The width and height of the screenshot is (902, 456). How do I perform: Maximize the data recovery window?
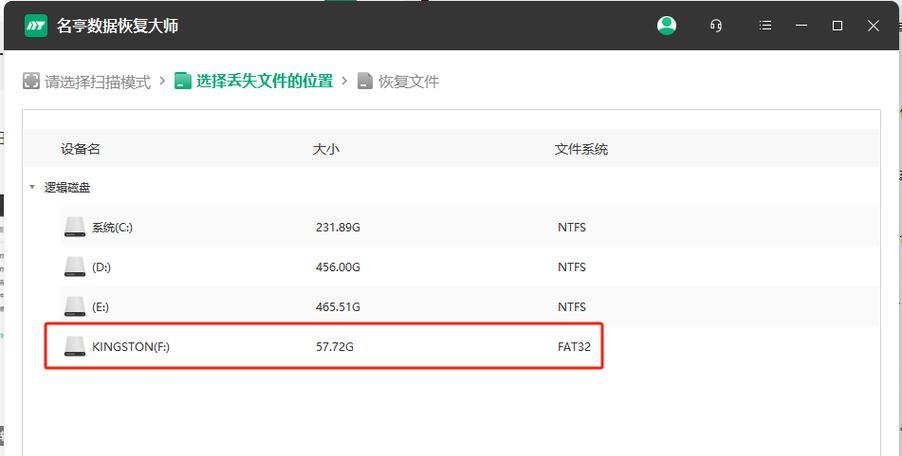(x=838, y=26)
